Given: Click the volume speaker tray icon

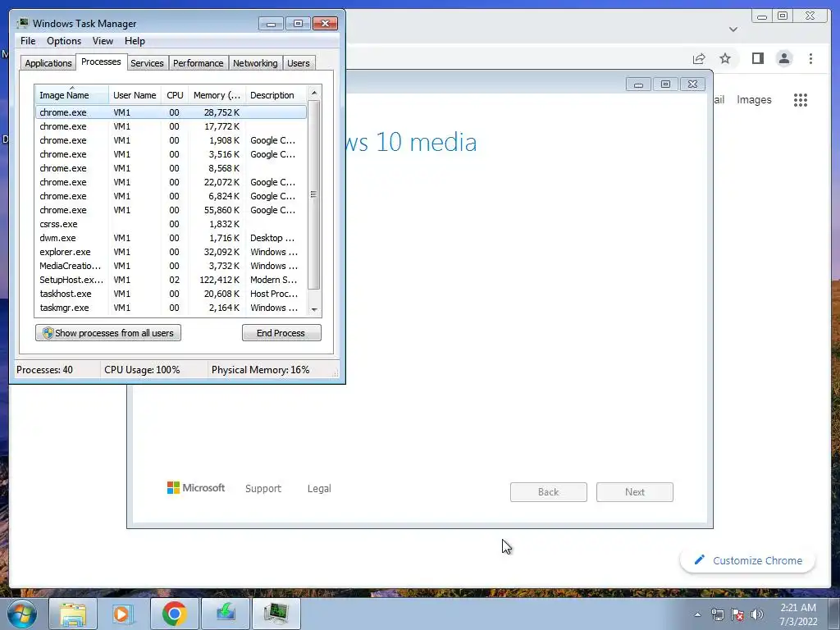Looking at the screenshot, I should tap(757, 614).
